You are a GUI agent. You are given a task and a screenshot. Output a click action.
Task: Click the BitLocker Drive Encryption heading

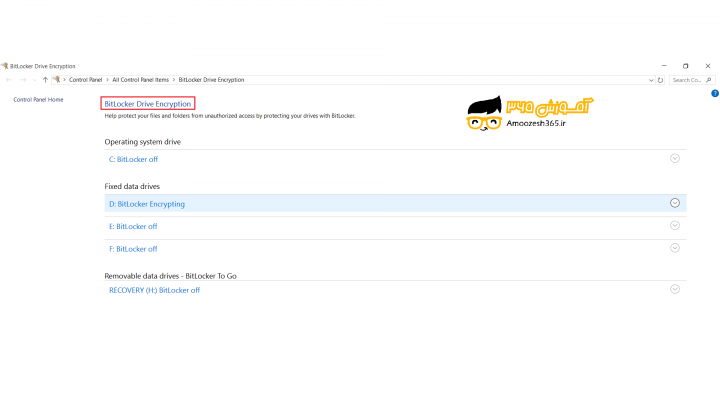(x=147, y=104)
